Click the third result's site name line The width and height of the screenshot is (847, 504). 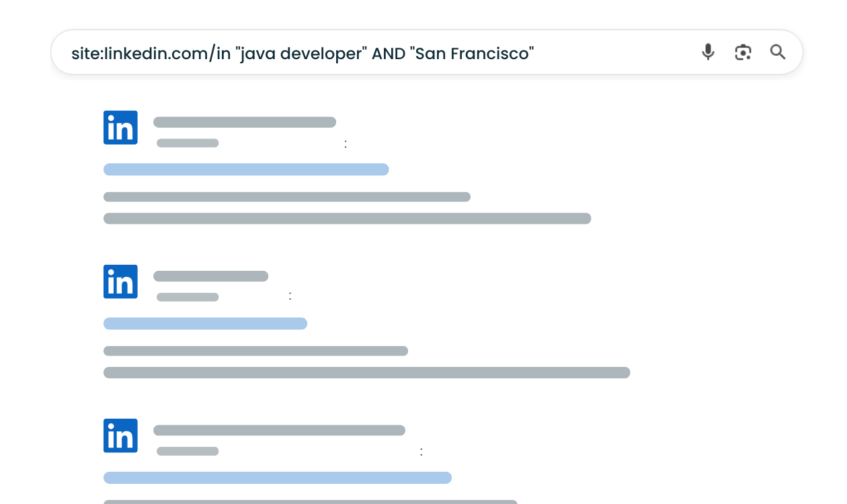click(279, 430)
